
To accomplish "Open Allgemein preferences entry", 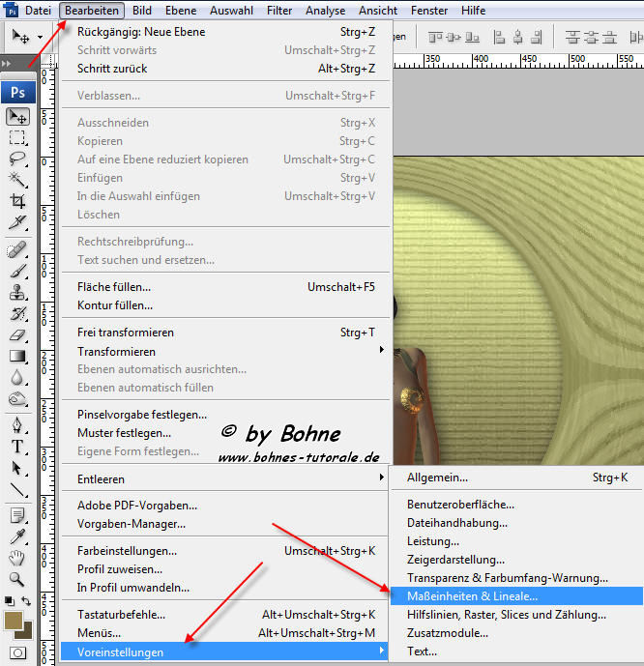I will (437, 478).
